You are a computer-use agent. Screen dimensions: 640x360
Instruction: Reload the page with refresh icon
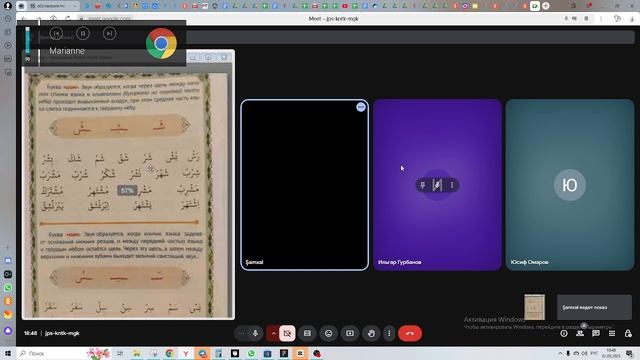point(68,19)
